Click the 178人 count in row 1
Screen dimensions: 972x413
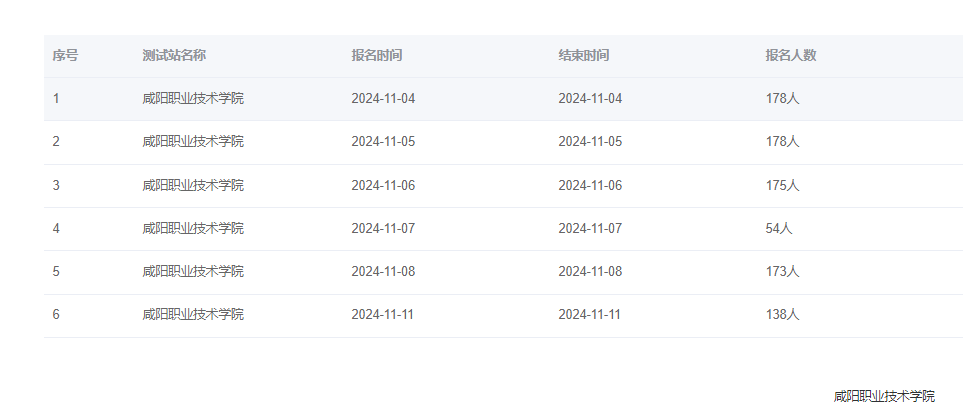(x=782, y=99)
